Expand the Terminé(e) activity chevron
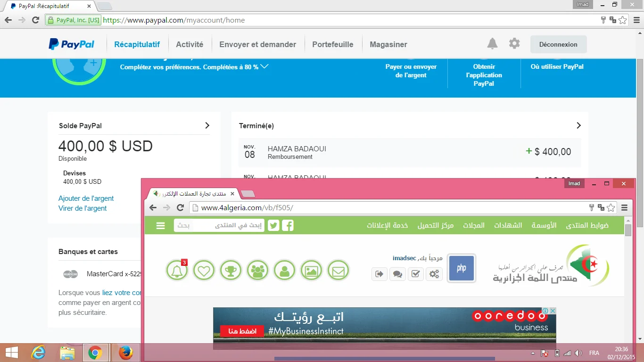Viewport: 644px width, 362px height. (x=578, y=125)
